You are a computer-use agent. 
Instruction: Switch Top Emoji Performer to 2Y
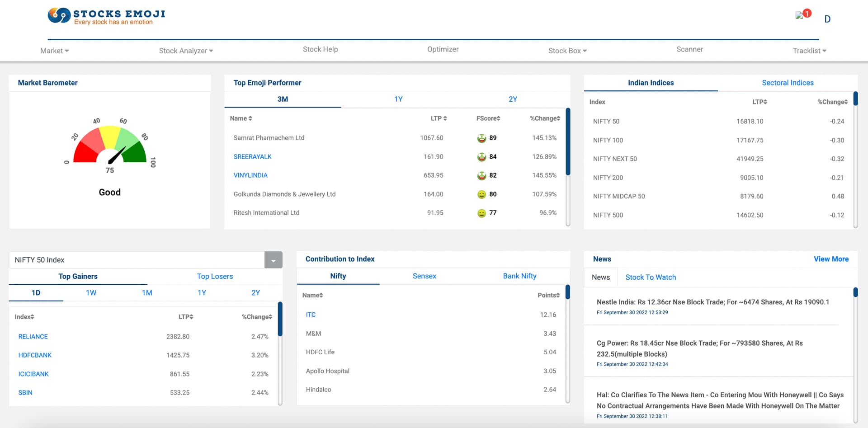pos(513,99)
